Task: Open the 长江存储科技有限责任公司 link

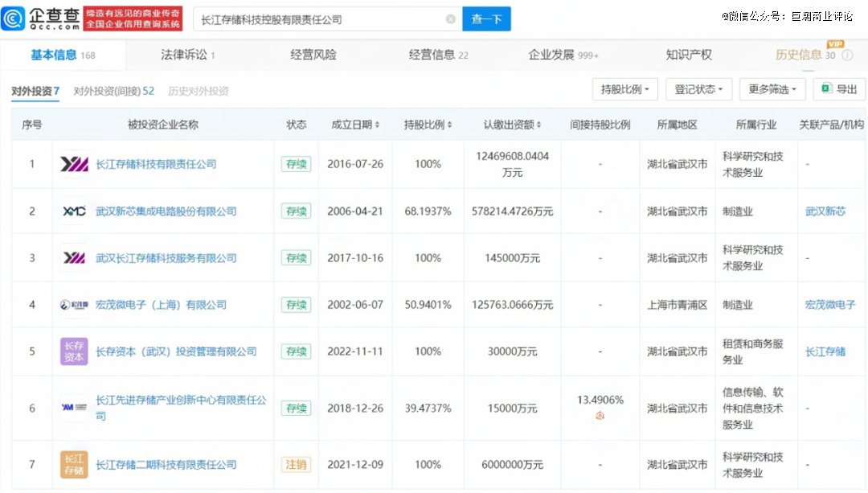Action: pyautogui.click(x=156, y=164)
